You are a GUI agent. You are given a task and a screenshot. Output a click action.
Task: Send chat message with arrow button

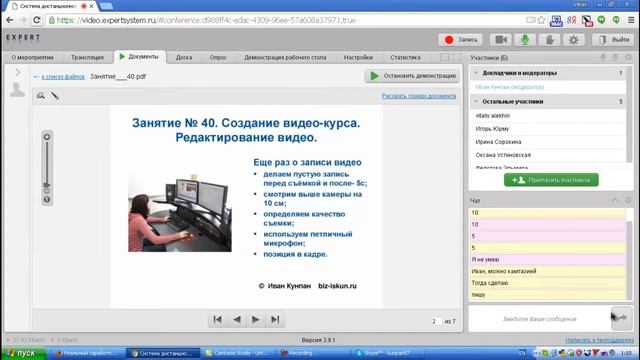coord(622,318)
